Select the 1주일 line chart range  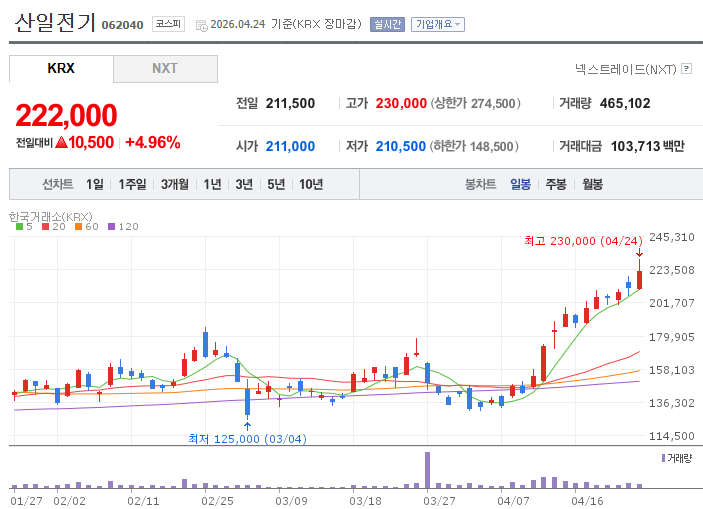click(x=132, y=184)
